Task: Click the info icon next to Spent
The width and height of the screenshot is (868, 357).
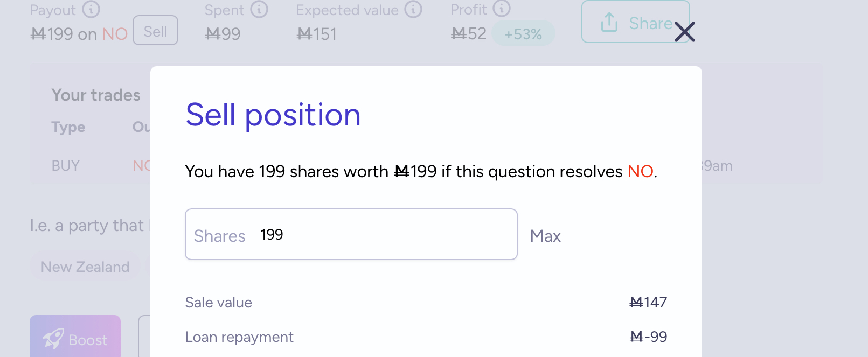Action: (259, 9)
